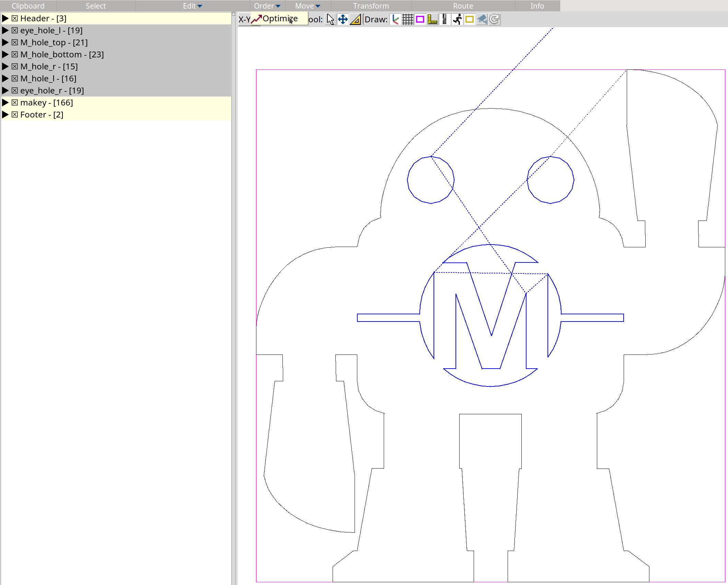Expand the M_hole_top block
728x585 pixels.
[5, 43]
